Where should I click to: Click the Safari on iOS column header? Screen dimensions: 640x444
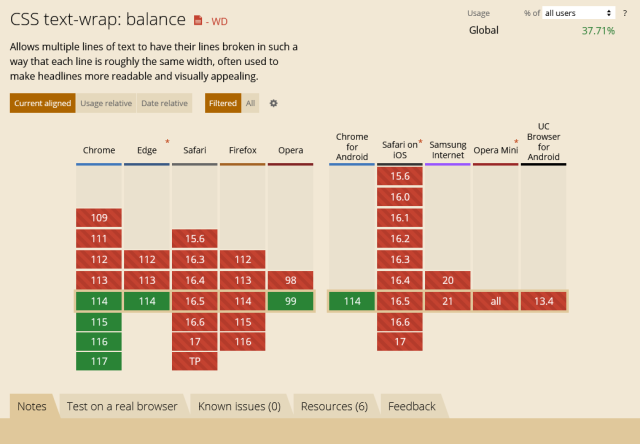(x=400, y=150)
